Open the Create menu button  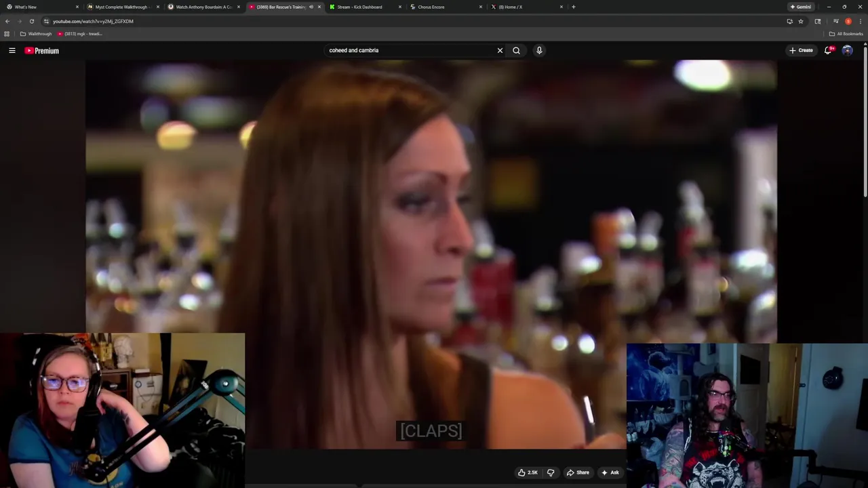[801, 50]
